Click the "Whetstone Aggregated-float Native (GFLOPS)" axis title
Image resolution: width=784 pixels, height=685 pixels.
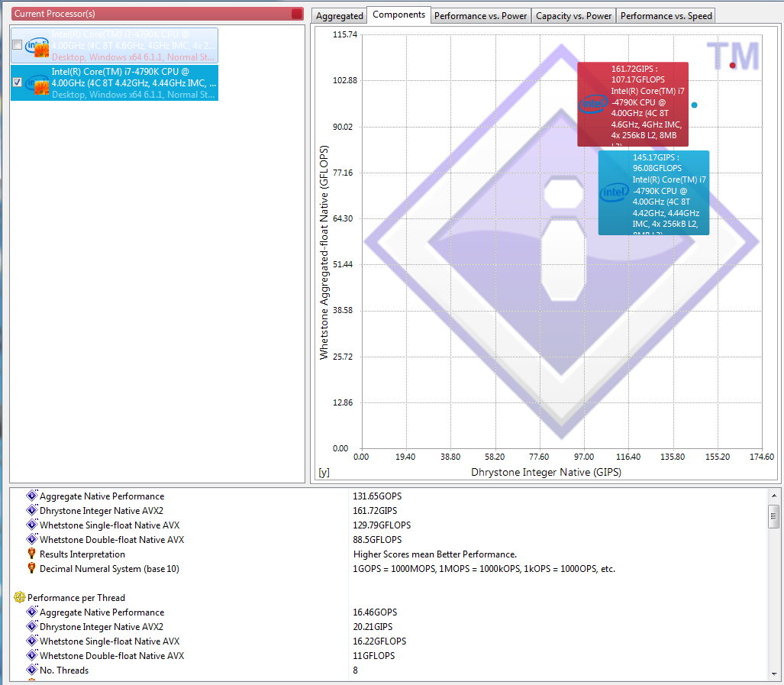point(324,252)
